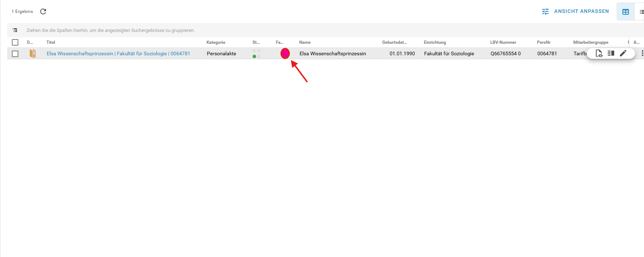This screenshot has height=257, width=644.
Task: Sort by the Geburtsdatum column header
Action: pyautogui.click(x=394, y=42)
